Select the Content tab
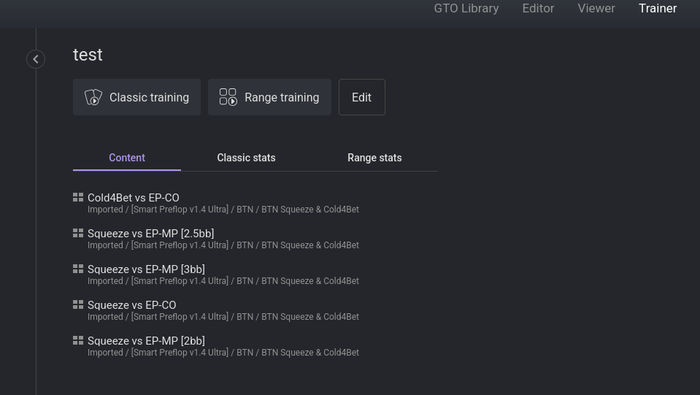 coord(127,158)
